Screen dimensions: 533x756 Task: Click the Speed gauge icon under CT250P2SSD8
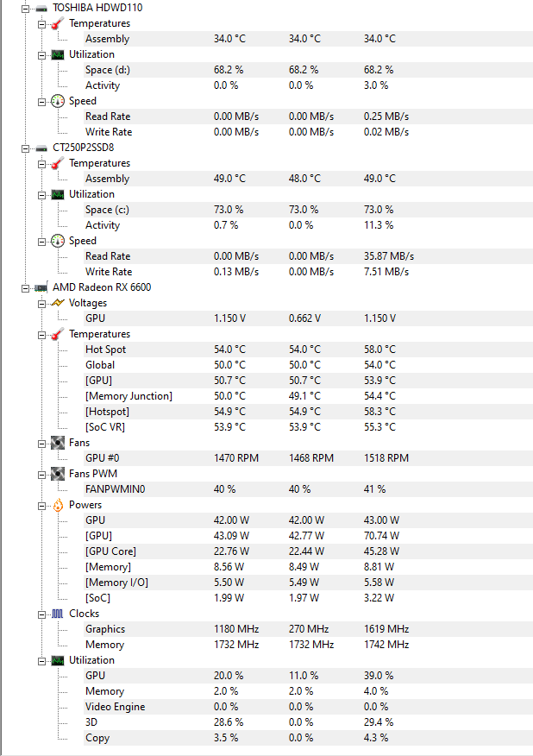pyautogui.click(x=58, y=241)
